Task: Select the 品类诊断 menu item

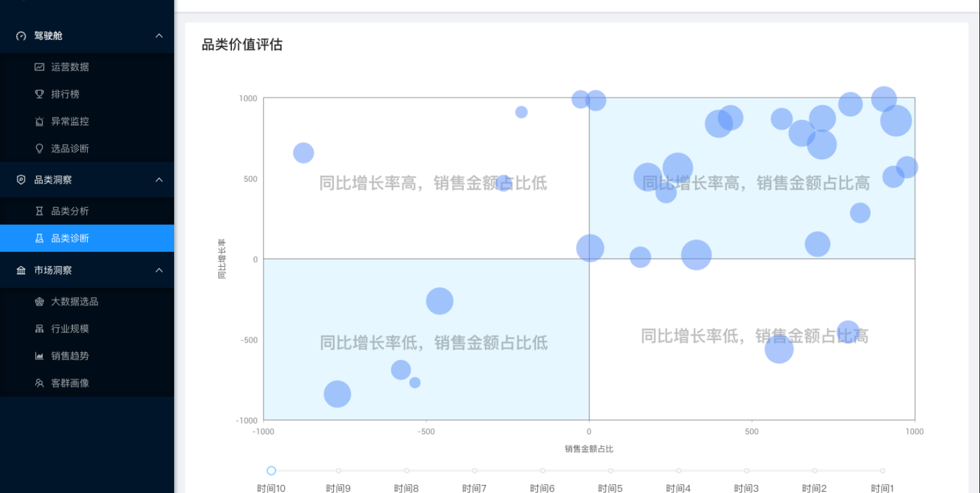Action: (70, 239)
